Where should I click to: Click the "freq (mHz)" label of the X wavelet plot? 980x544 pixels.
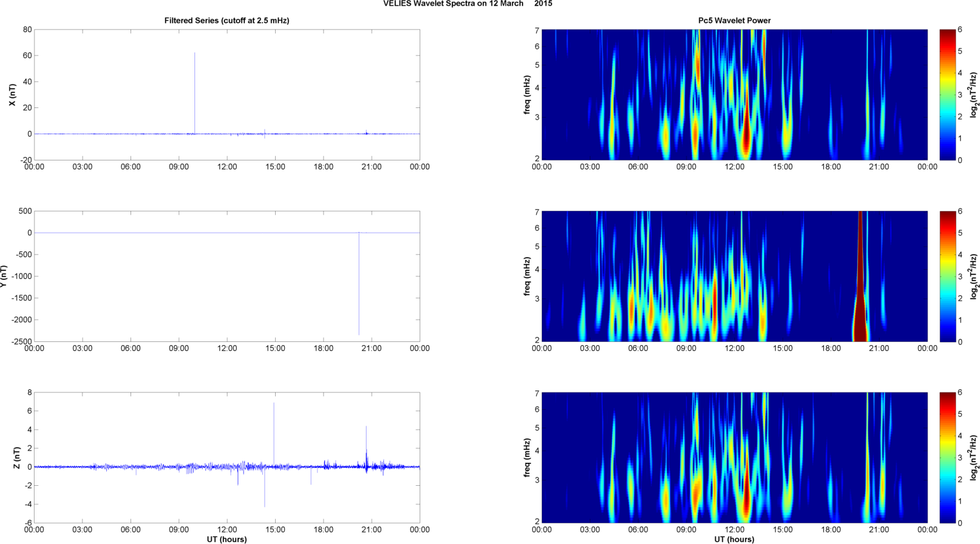click(526, 95)
